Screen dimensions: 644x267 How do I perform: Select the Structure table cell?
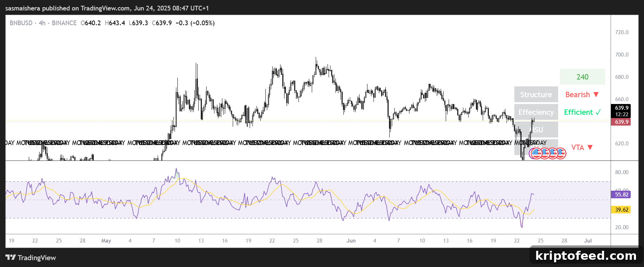536,94
